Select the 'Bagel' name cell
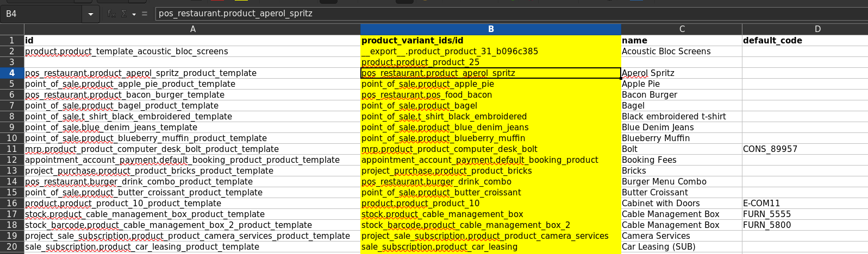 click(682, 105)
